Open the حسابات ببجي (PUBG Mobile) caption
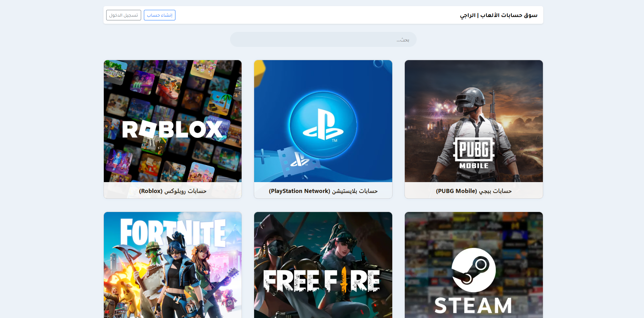Image resolution: width=644 pixels, height=318 pixels. click(474, 191)
